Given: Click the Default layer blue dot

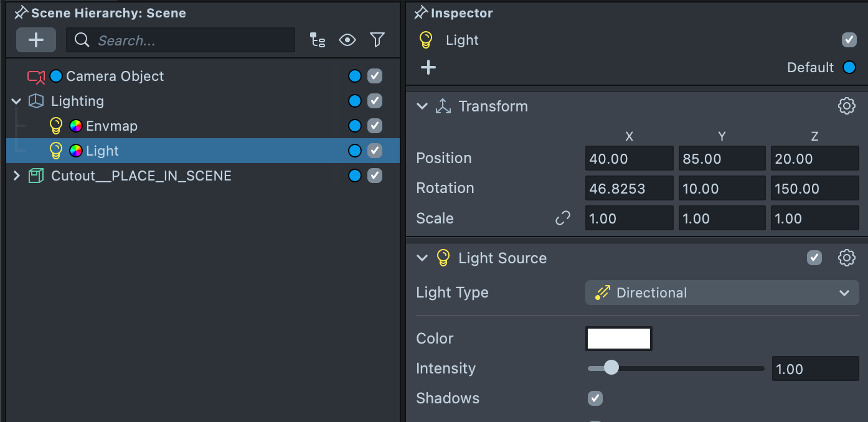Looking at the screenshot, I should (x=849, y=68).
